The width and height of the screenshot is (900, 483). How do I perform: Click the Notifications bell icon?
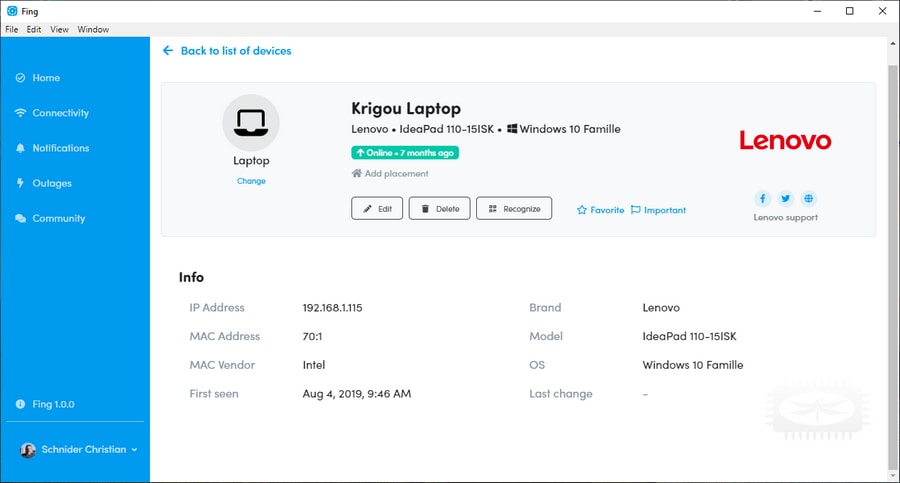20,148
